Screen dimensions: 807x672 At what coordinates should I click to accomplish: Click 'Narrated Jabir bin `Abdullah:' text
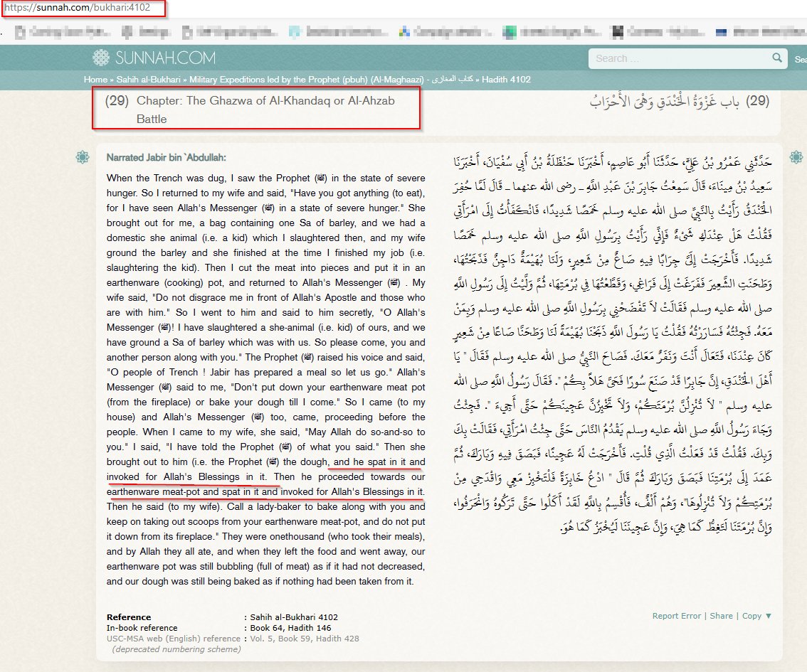[167, 158]
